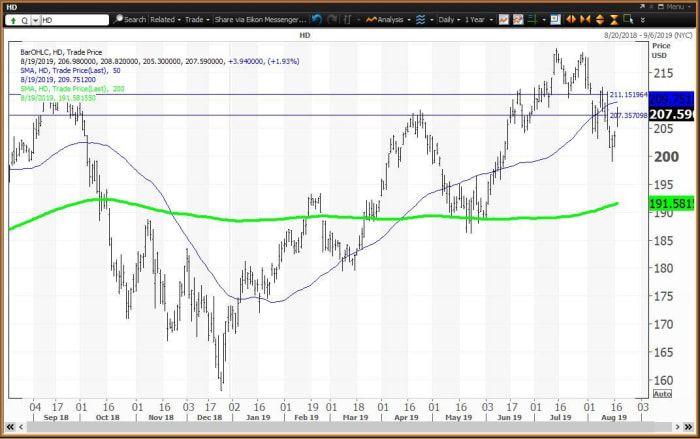The height and width of the screenshot is (439, 700).
Task: Click the blue undo arrow icon
Action: pyautogui.click(x=317, y=19)
